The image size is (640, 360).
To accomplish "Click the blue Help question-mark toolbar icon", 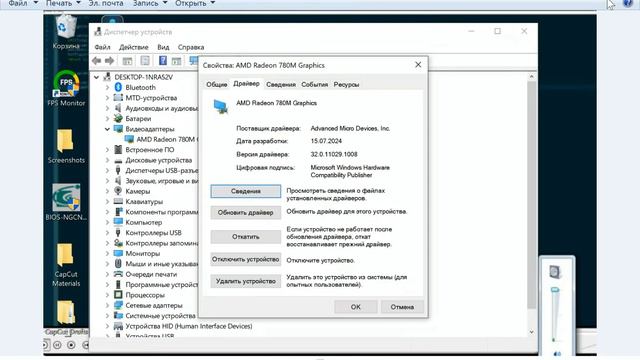I will tap(162, 61).
